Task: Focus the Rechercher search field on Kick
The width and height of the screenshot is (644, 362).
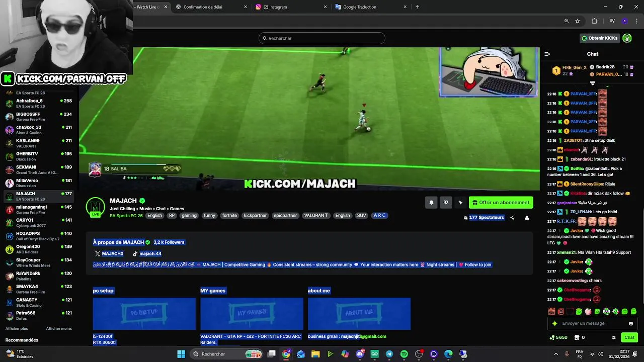Action: (322, 38)
